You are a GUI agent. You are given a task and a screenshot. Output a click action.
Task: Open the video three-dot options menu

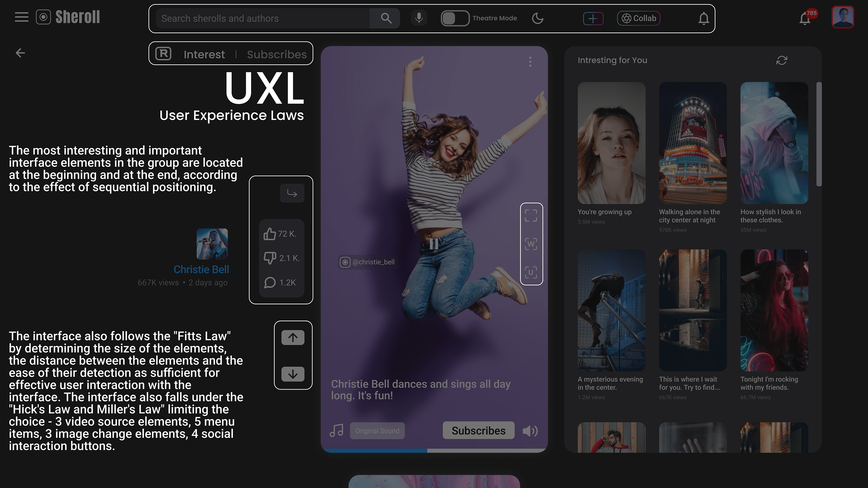(x=530, y=62)
